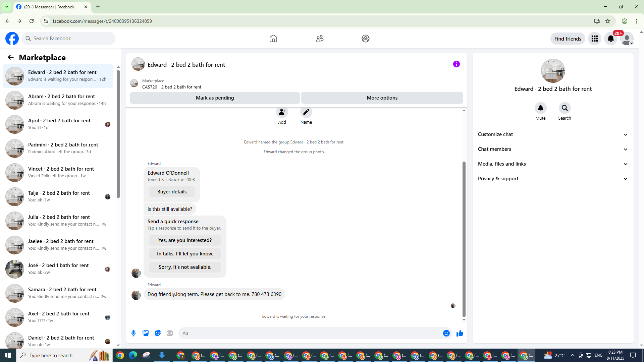Screen dimensions: 644x362
Task: Toggle the purple conversation info panel icon
Action: 456,64
